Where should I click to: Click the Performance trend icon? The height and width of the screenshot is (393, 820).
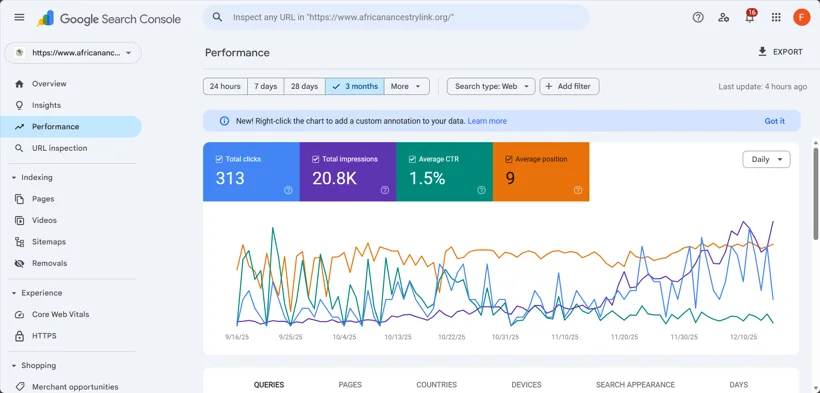19,127
